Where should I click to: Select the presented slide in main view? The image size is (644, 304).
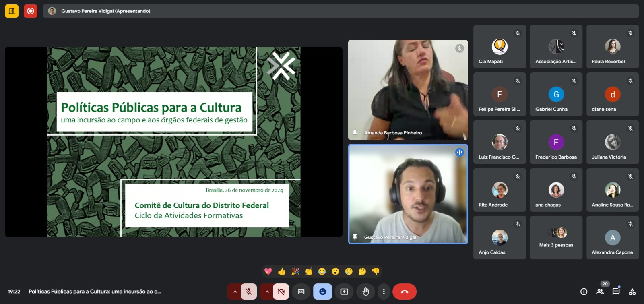[x=173, y=142]
